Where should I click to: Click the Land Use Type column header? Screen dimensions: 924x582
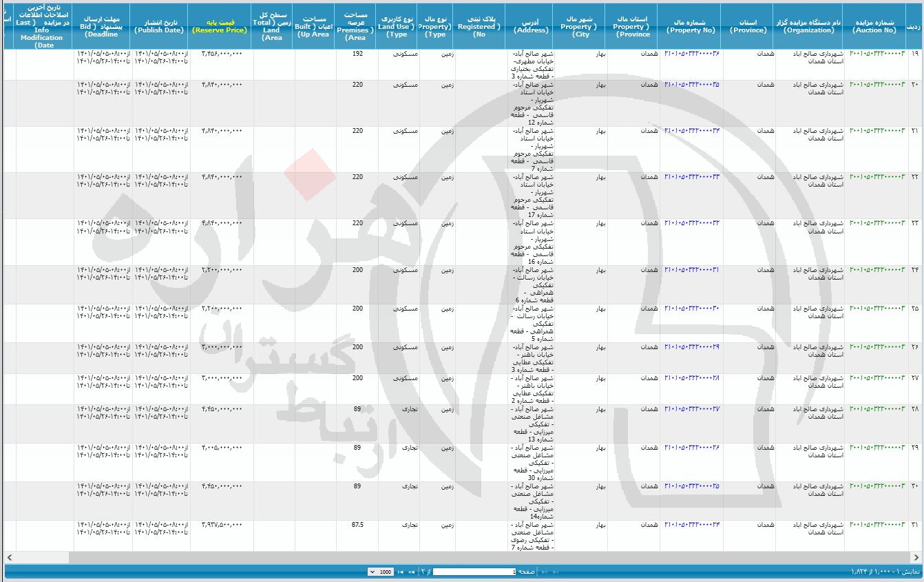(397, 26)
